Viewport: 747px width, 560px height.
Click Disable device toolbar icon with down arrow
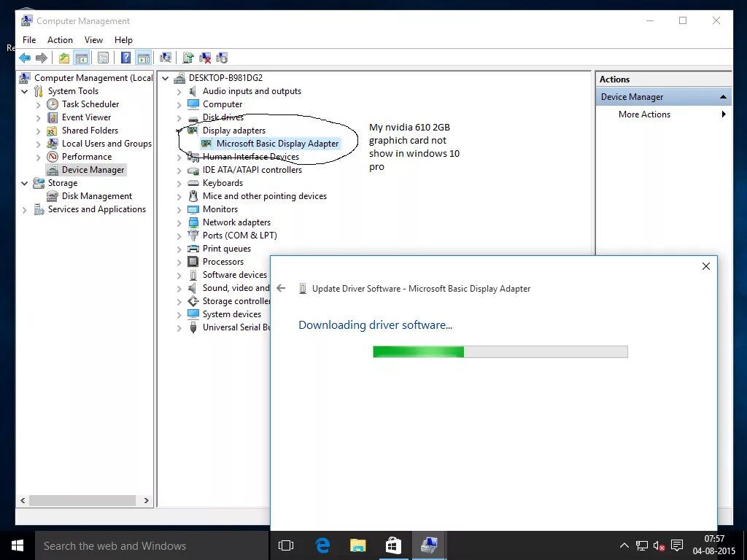(222, 58)
